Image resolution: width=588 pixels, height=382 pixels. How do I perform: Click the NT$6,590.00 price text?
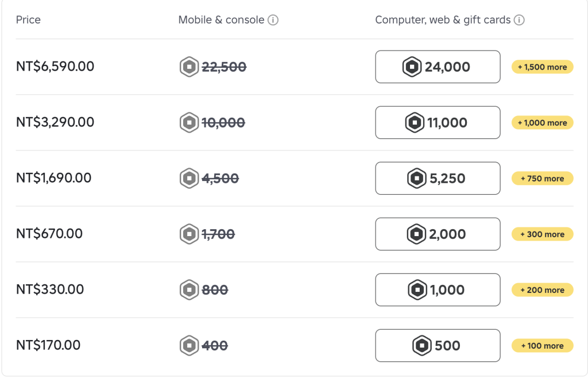[x=55, y=67]
